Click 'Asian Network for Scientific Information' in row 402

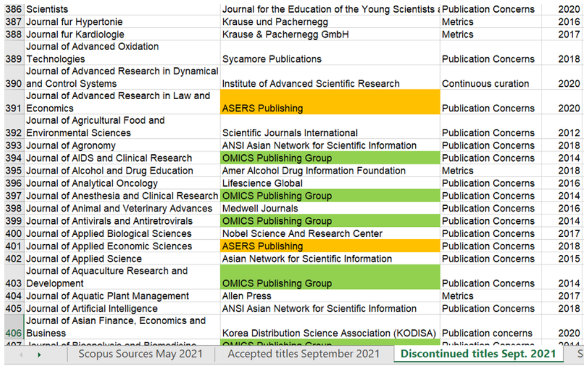pos(330,258)
